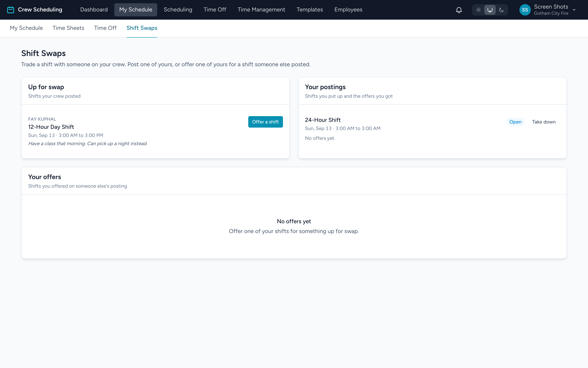Viewport: 588px width, 368px height.
Task: Click the Crew Scheduling brand title
Action: click(x=40, y=10)
